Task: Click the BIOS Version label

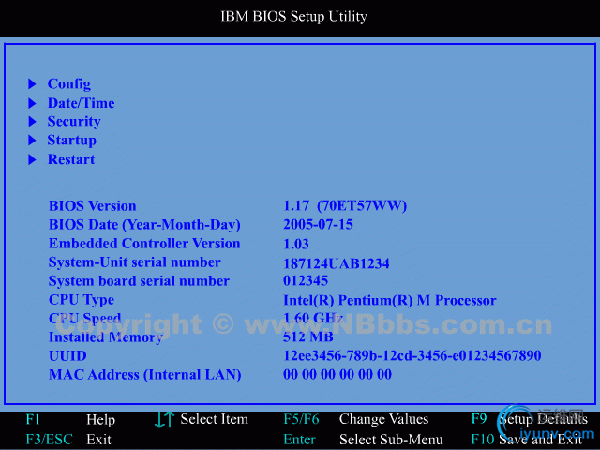Action: [x=93, y=206]
